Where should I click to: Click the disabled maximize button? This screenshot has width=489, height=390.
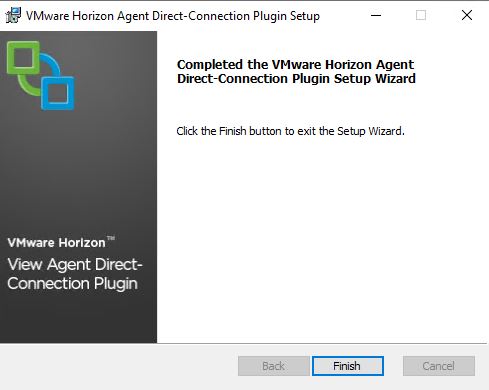421,15
